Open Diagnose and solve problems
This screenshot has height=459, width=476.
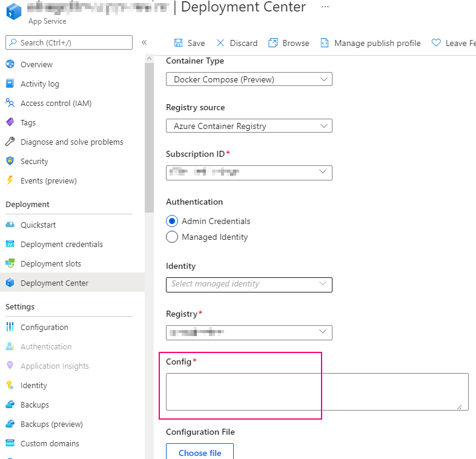click(x=72, y=142)
